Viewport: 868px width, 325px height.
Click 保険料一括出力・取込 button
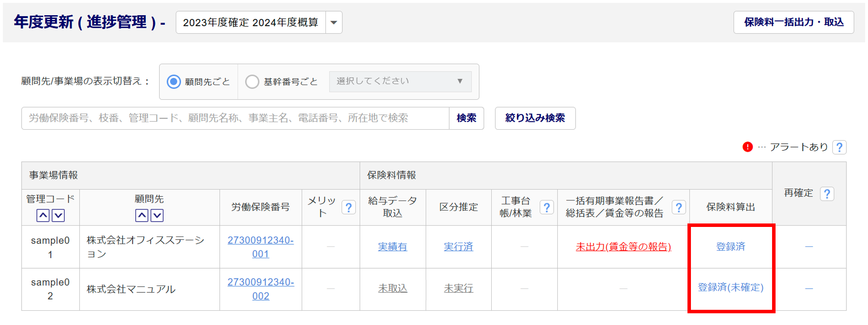pos(793,22)
